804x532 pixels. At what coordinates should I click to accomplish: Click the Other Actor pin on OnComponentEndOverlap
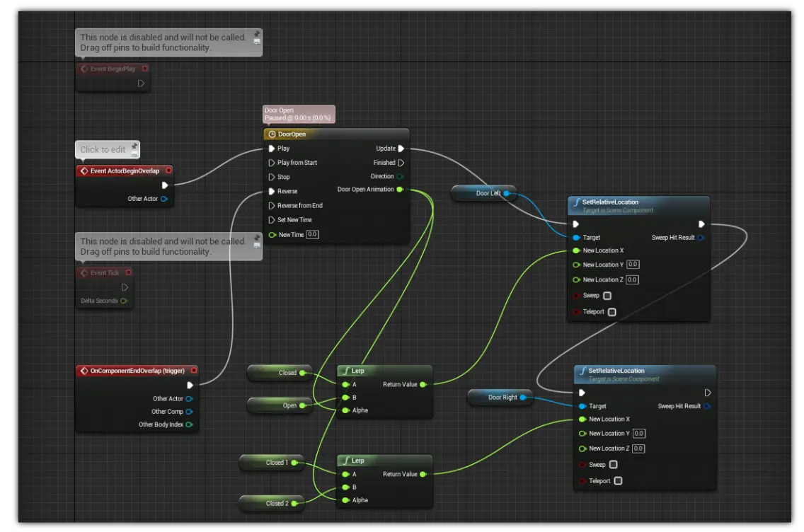tap(189, 399)
